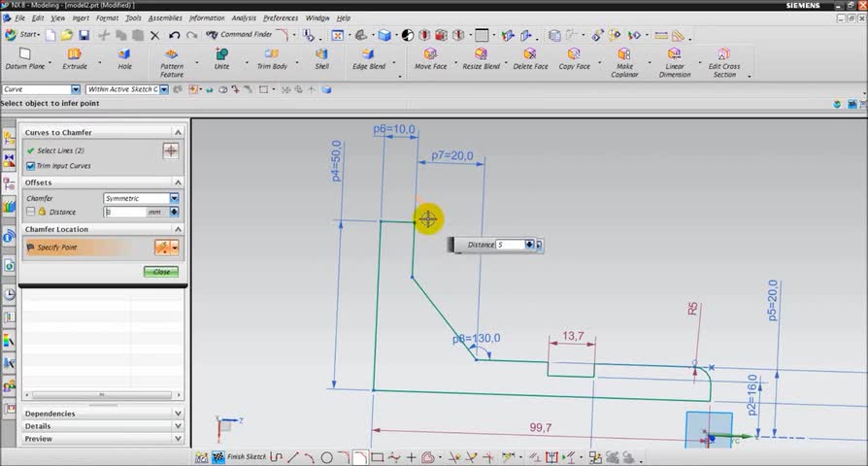Open the Edit menu

click(x=38, y=17)
